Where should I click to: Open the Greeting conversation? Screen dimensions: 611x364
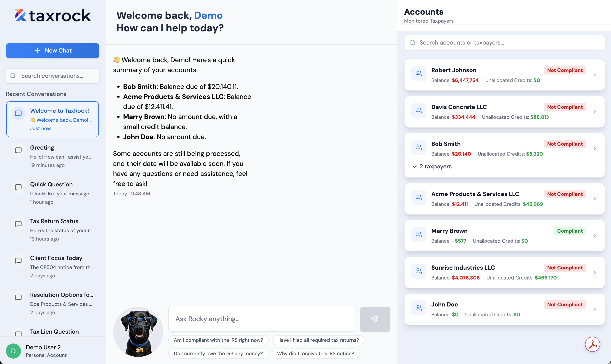click(x=53, y=156)
